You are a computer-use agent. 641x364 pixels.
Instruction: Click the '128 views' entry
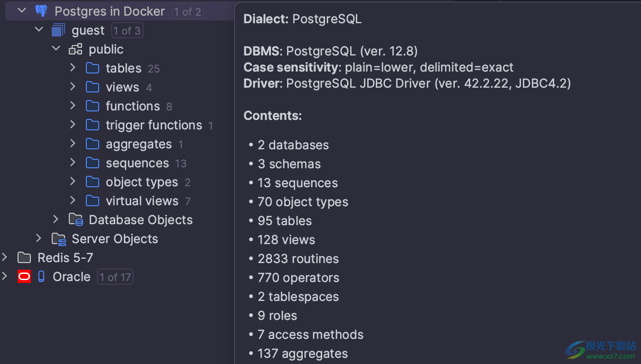tap(286, 240)
